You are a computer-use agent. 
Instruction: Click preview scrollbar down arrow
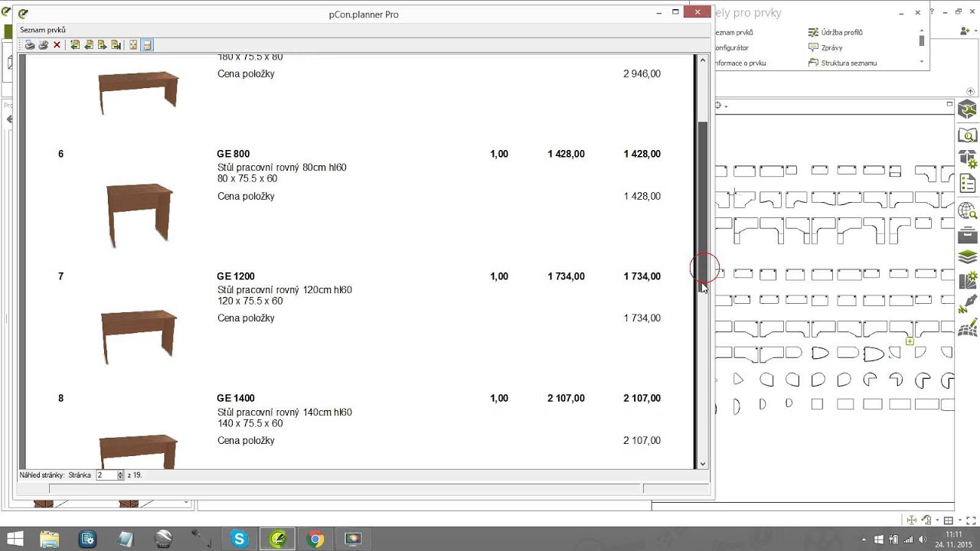pos(702,463)
